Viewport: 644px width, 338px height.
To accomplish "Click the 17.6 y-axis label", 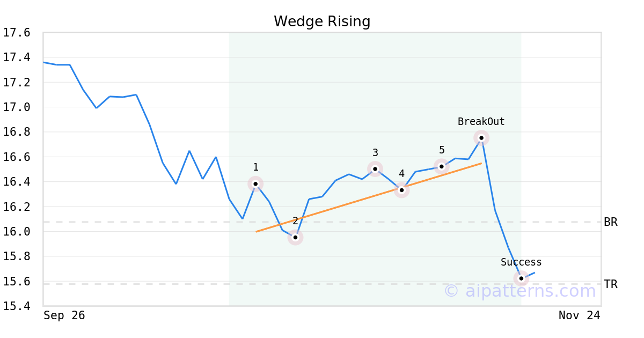I will pos(16,33).
